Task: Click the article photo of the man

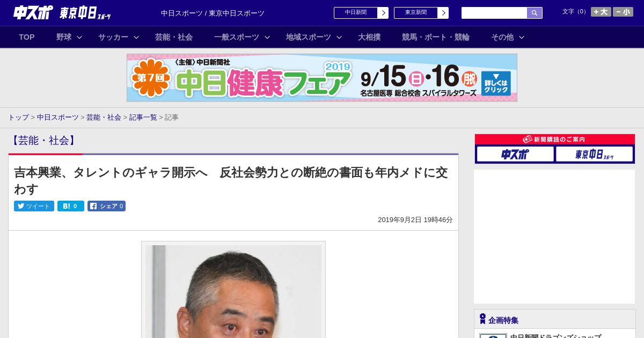Action: click(233, 291)
